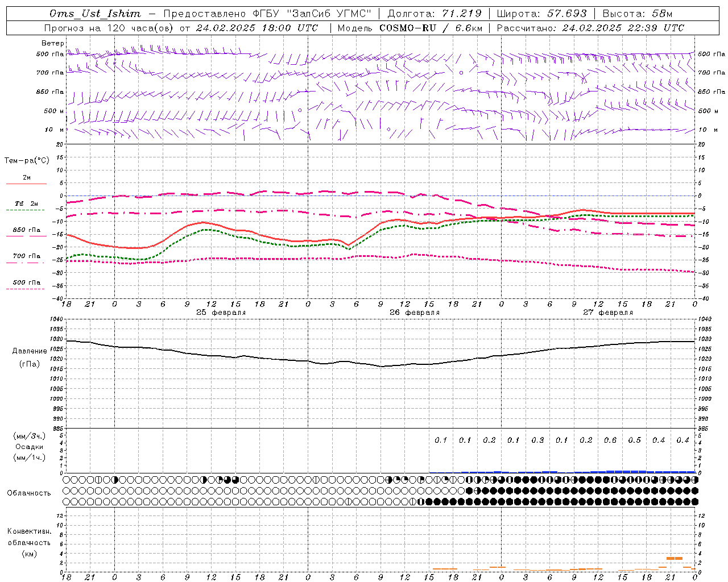Click the line sample under Td 2м legend
The image size is (728, 582).
pos(25,210)
